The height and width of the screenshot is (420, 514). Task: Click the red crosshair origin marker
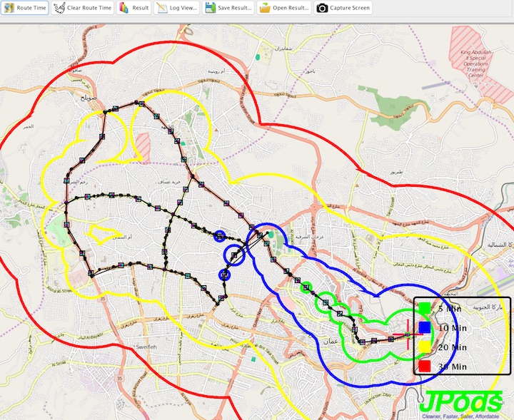[408, 333]
